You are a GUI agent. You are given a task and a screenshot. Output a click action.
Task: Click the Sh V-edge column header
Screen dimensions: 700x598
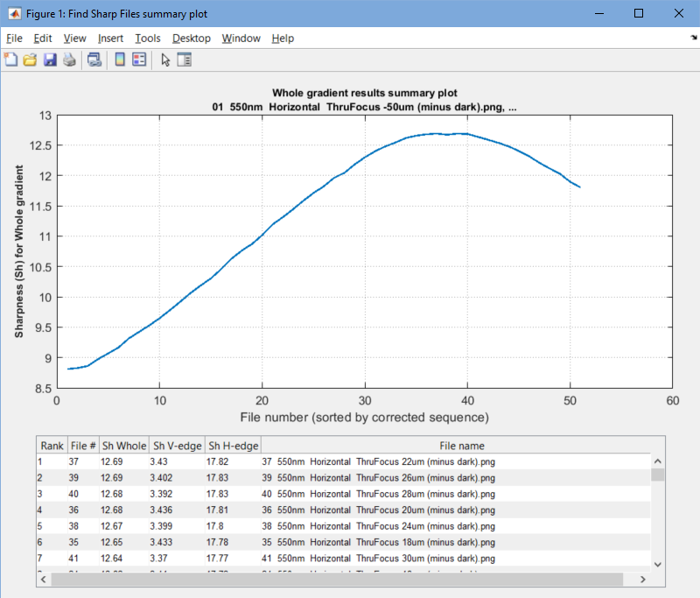tap(178, 446)
